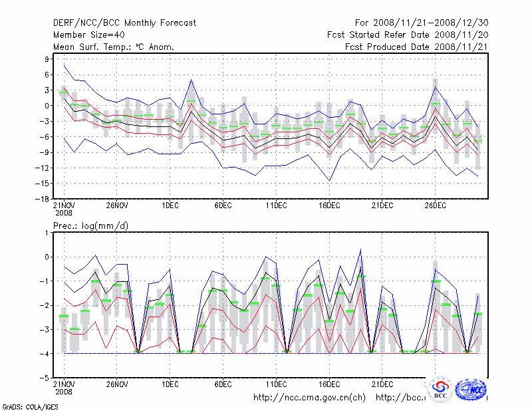Click the 1DEC tick under temperature chart

tap(170, 207)
